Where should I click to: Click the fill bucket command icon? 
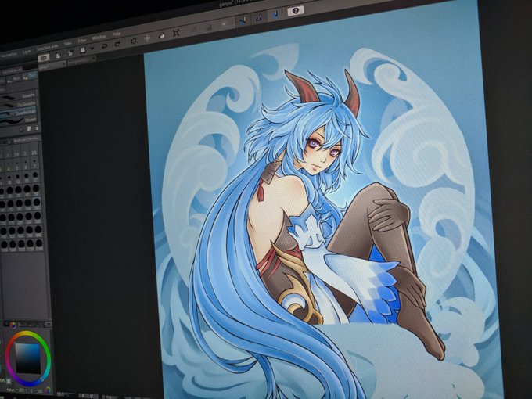(x=161, y=35)
